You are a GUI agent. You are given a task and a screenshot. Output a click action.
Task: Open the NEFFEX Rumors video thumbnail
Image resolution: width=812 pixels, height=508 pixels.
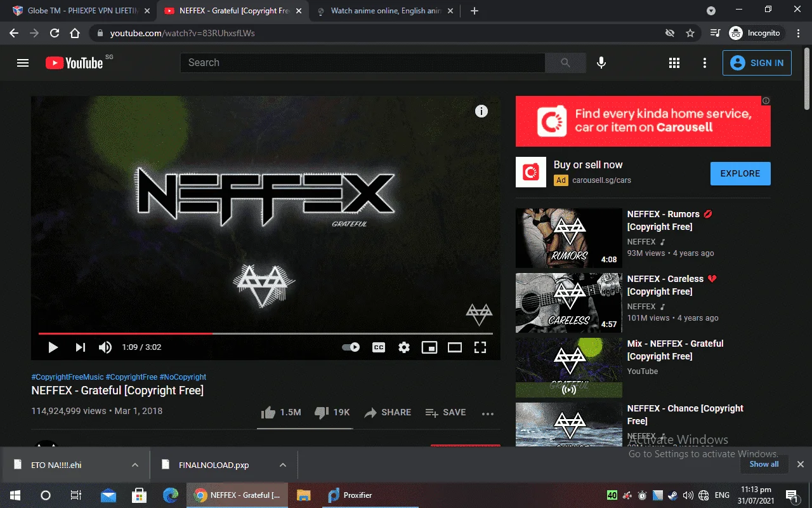(569, 238)
